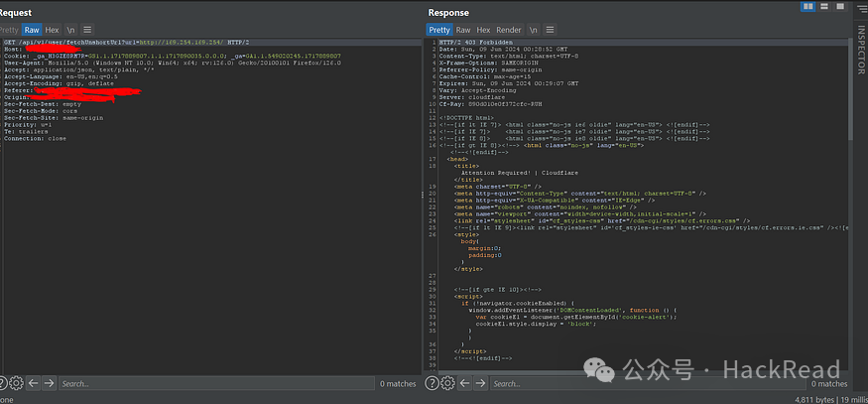Select side-by-side layout icon
Viewport: 868px width, 404px height.
click(x=807, y=6)
